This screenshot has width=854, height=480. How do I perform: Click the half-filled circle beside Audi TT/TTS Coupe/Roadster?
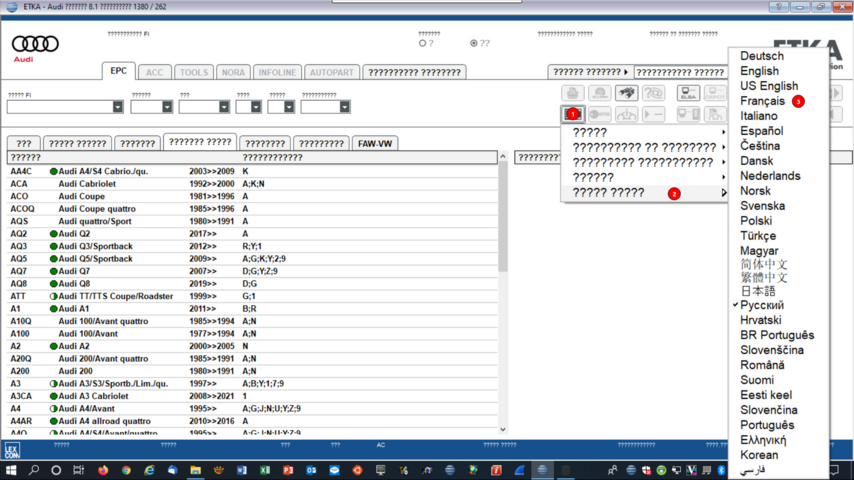53,296
